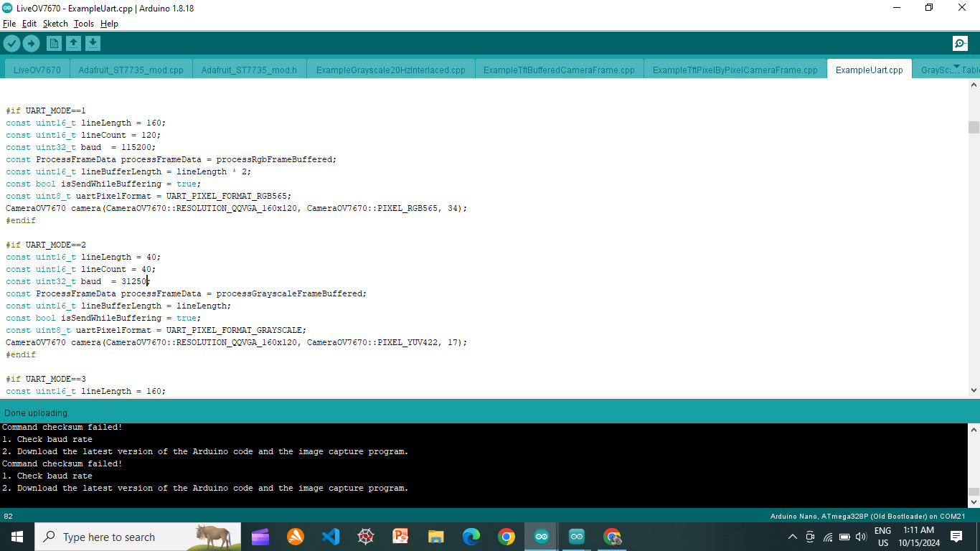
Task: Click the Meet Now tray icon
Action: click(x=810, y=537)
